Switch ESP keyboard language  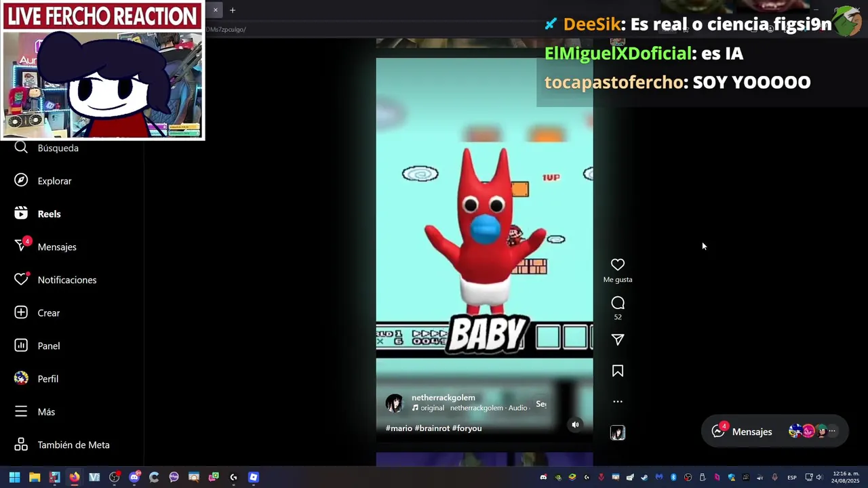tap(791, 478)
